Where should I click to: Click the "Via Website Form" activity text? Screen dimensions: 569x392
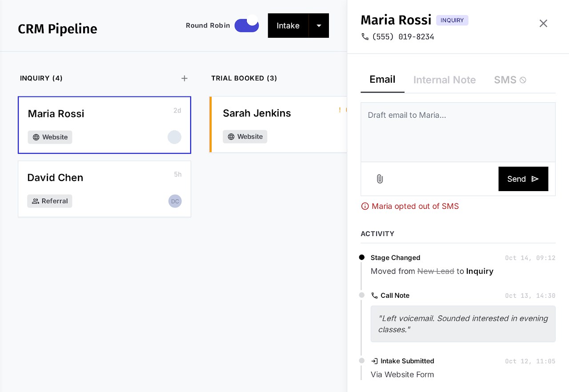coord(402,375)
